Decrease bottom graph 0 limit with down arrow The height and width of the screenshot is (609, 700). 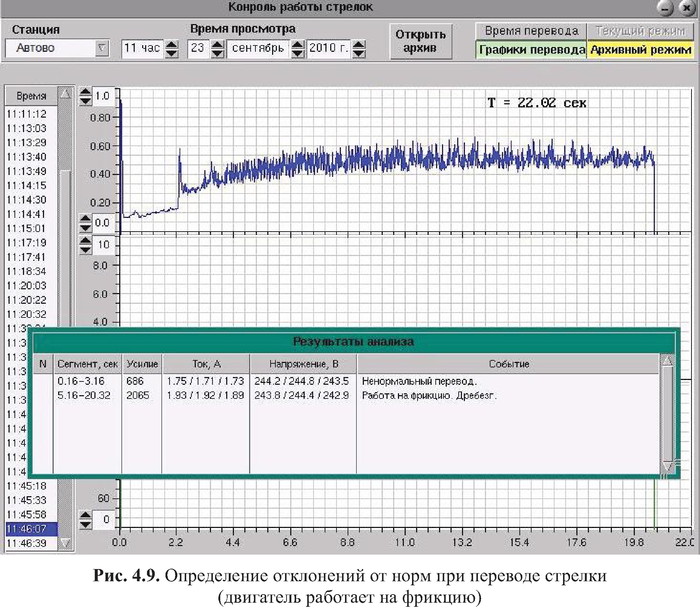[x=86, y=524]
